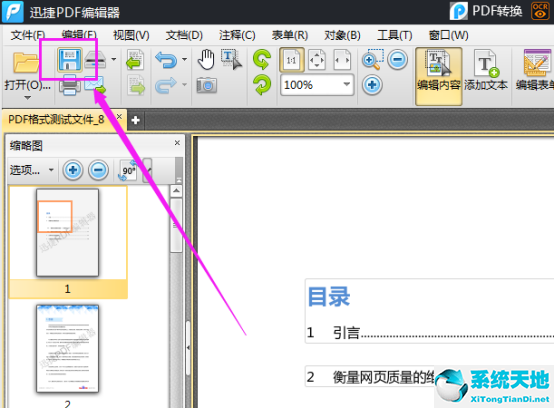Go to next view page icon
The width and height of the screenshot is (554, 408).
click(136, 86)
